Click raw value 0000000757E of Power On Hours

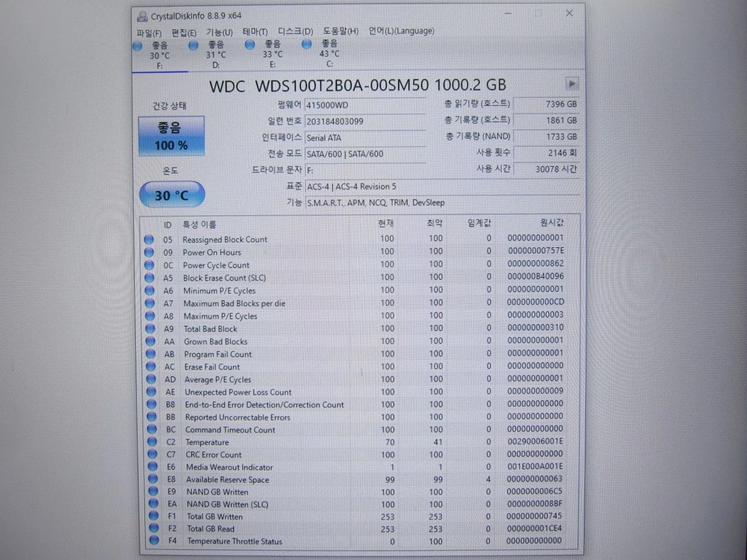(x=536, y=250)
